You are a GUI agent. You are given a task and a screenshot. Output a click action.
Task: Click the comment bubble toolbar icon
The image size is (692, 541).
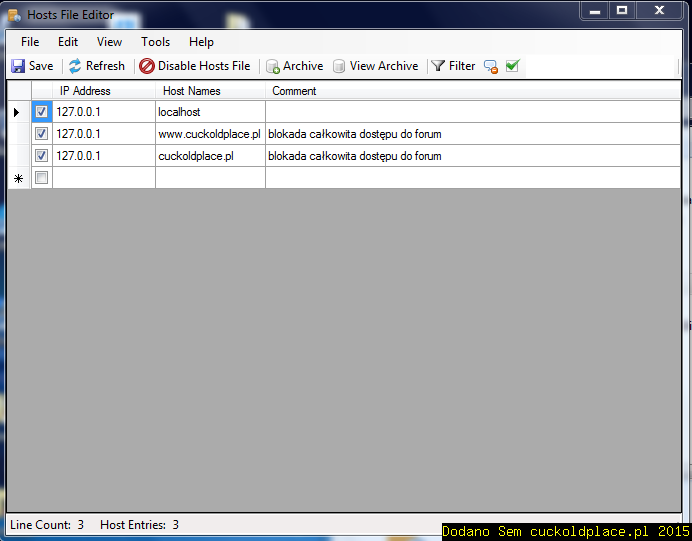pos(491,66)
